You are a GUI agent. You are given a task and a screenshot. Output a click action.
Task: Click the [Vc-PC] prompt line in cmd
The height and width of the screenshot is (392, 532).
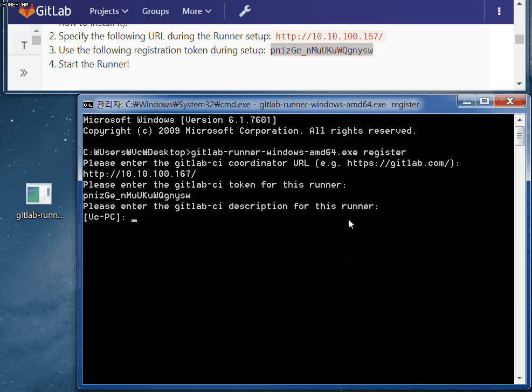tap(110, 217)
